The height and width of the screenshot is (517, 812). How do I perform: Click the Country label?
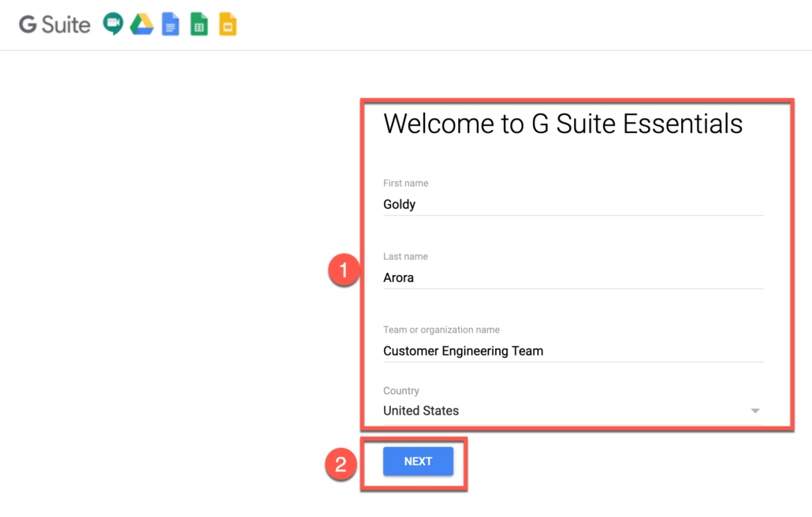click(400, 391)
